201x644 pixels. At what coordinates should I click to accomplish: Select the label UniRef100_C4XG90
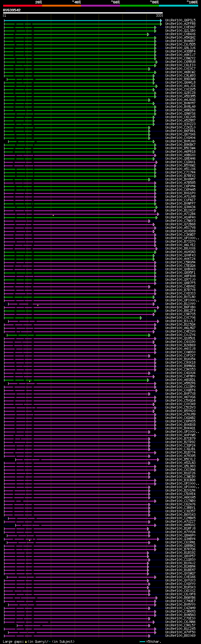[x=180, y=342]
